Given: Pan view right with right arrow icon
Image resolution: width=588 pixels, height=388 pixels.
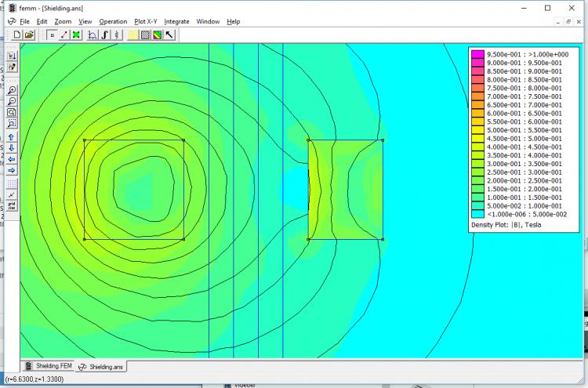Looking at the screenshot, I should pos(12,170).
